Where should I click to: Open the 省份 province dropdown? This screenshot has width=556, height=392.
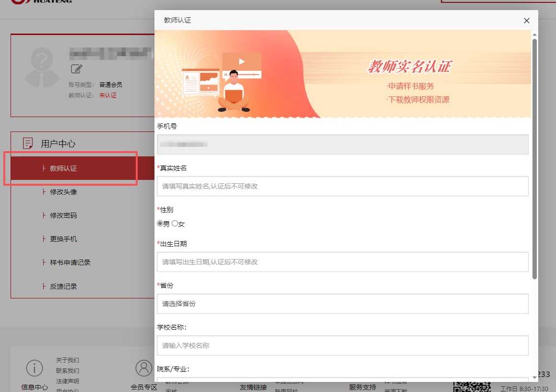[x=343, y=304]
